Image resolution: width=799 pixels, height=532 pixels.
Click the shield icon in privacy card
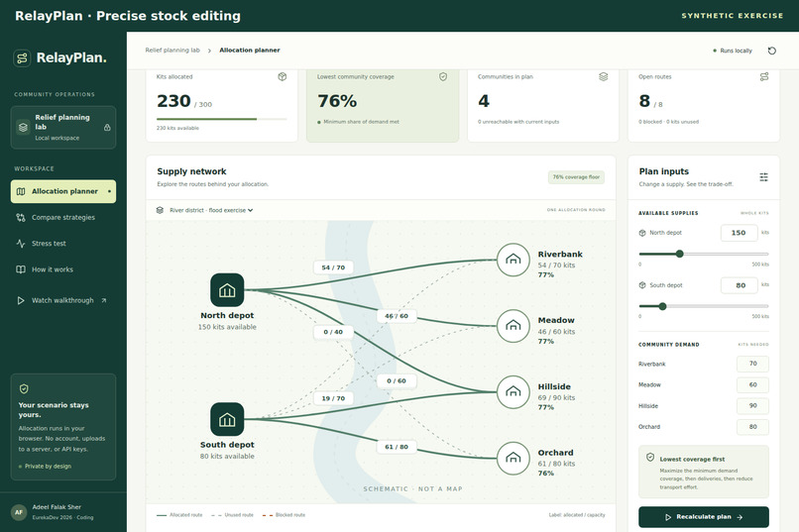tap(24, 389)
